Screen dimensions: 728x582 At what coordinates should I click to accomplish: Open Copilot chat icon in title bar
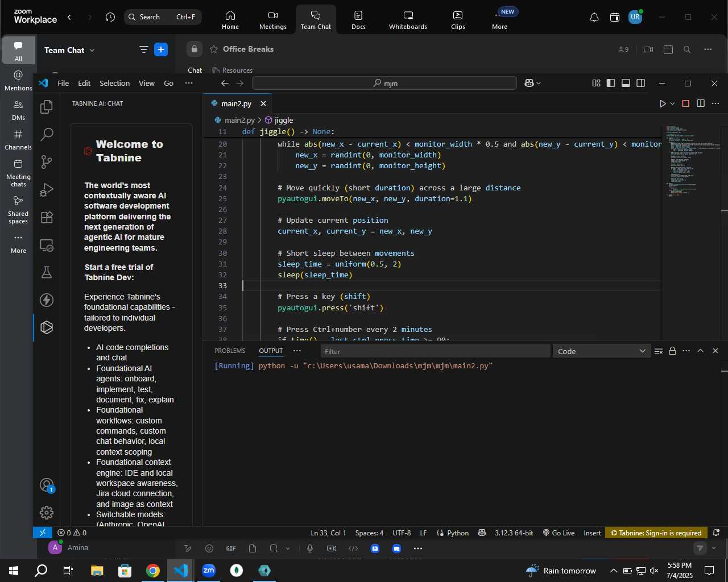coord(529,83)
